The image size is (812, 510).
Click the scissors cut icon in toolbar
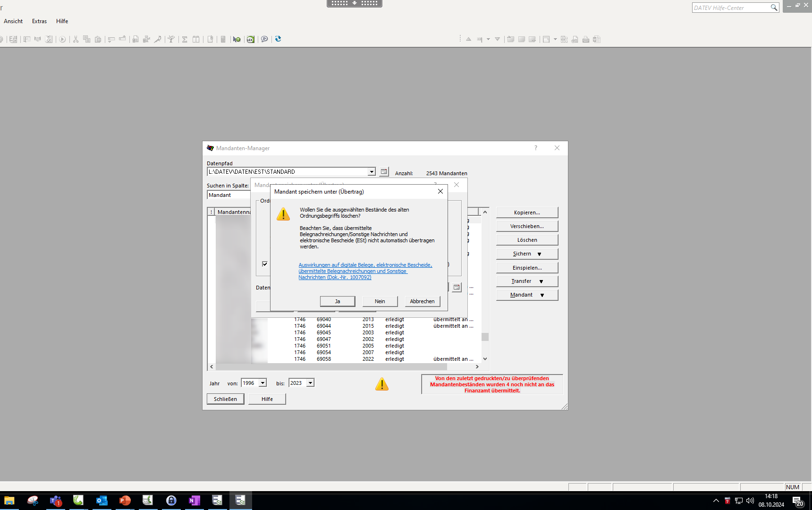pos(76,39)
